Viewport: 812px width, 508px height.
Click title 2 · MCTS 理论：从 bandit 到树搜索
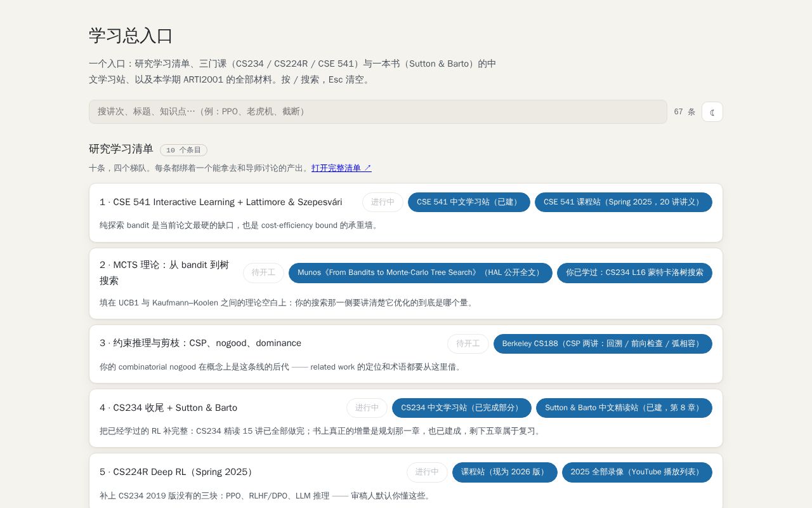(164, 273)
